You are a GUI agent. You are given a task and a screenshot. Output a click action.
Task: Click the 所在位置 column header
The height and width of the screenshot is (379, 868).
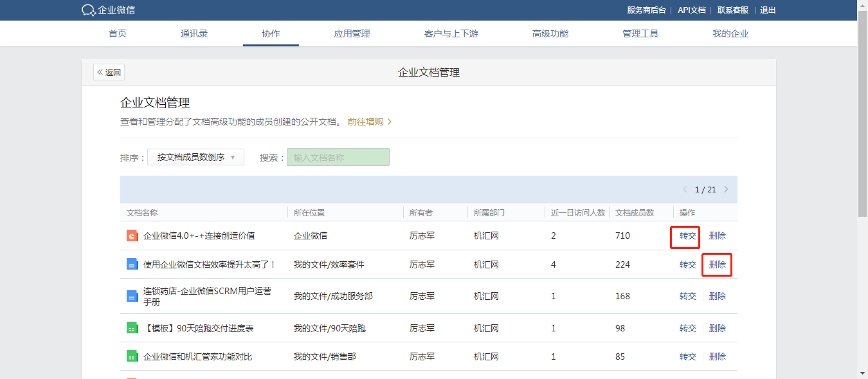[x=309, y=212]
